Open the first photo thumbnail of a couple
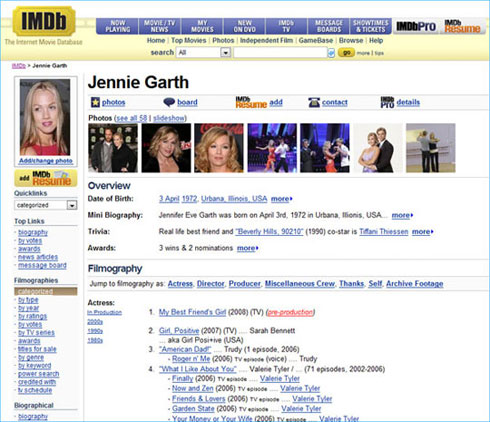This screenshot has height=422, width=490. [x=113, y=148]
